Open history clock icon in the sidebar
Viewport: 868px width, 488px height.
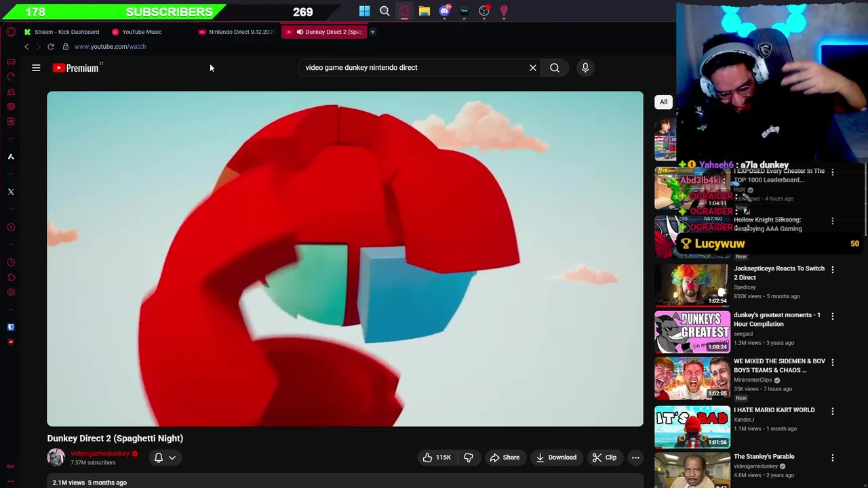click(11, 262)
